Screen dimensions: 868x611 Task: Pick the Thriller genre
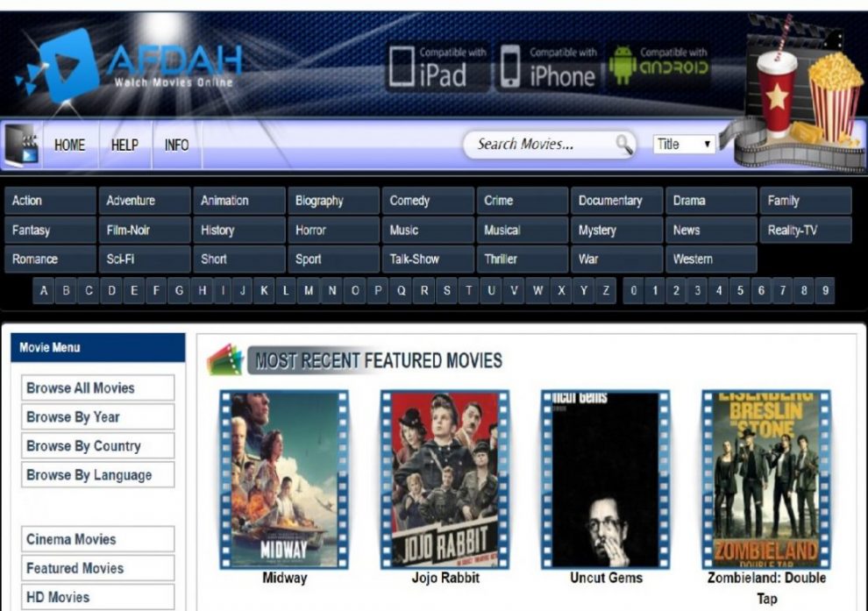[x=523, y=259]
